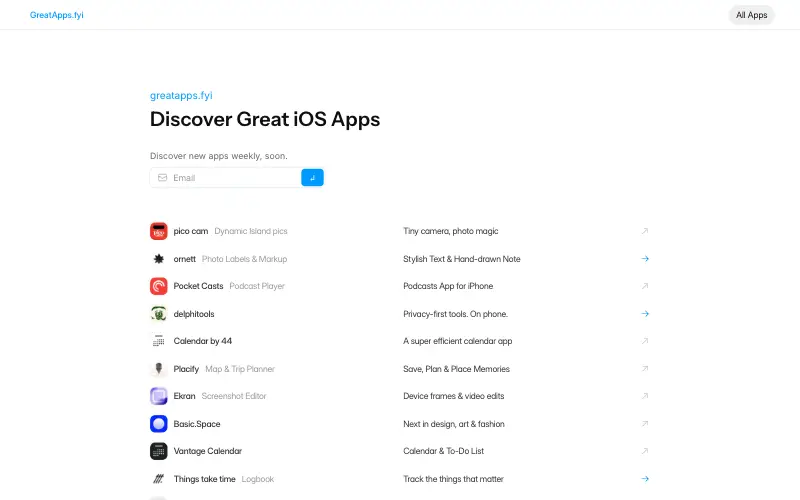Click the Ekran purple app icon
800x500 pixels.
tap(159, 396)
